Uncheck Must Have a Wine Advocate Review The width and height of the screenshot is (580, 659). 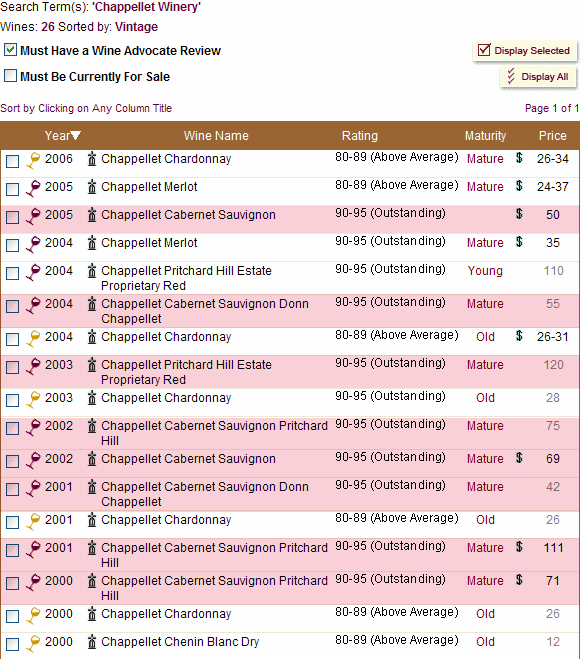click(10, 50)
